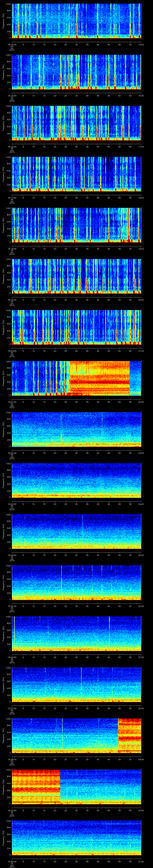Select the spectrogram panel starting at 18:23:00
The width and height of the screenshot is (153, 868).
(76, 480)
